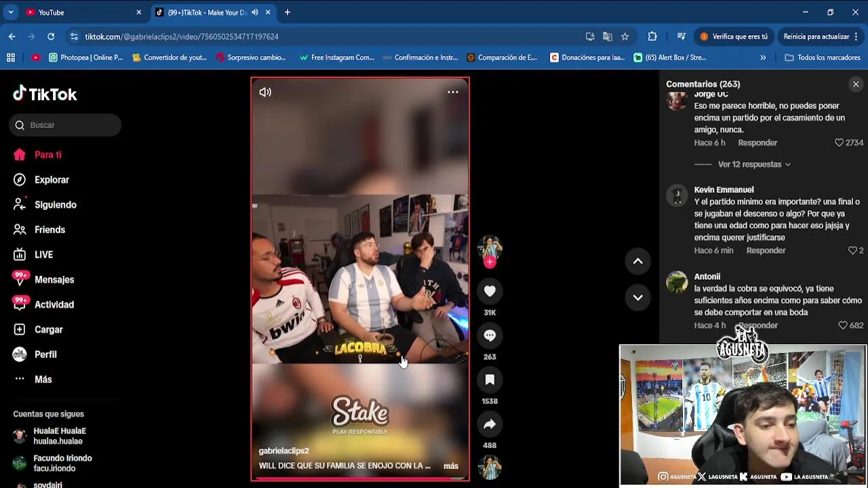Screen dimensions: 868x488
Task: Open the media control icon
Action: pyautogui.click(x=682, y=37)
